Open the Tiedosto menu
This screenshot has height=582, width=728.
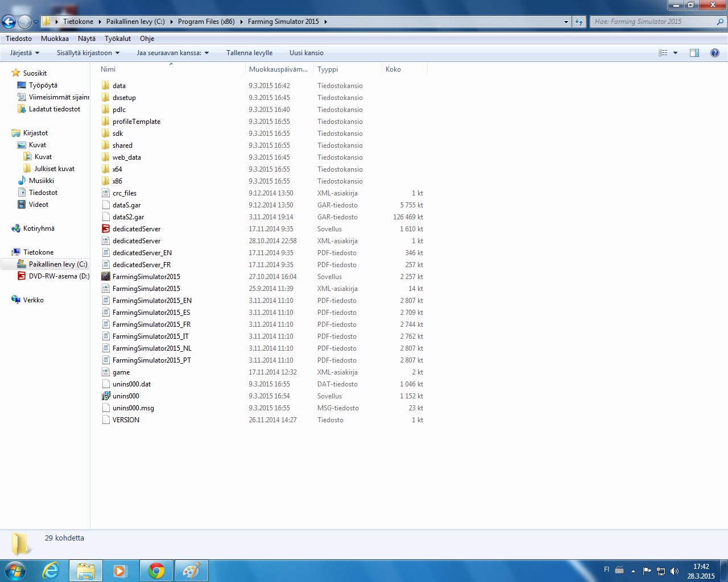19,39
